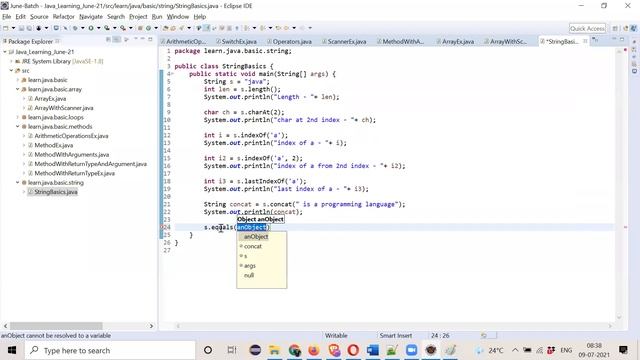This screenshot has width=640, height=360.
Task: Open the Window menu
Action: 178,17
